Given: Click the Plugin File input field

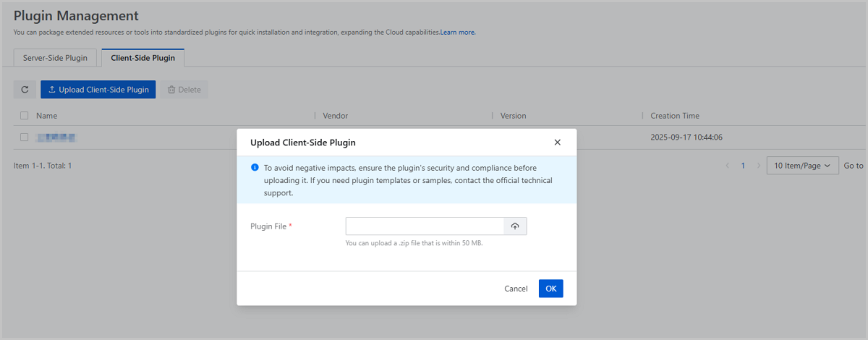Looking at the screenshot, I should [x=425, y=226].
